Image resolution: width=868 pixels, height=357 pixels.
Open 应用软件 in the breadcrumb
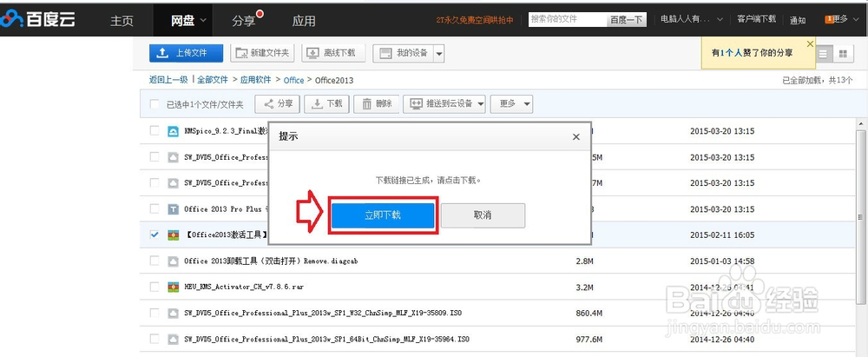[x=256, y=80]
